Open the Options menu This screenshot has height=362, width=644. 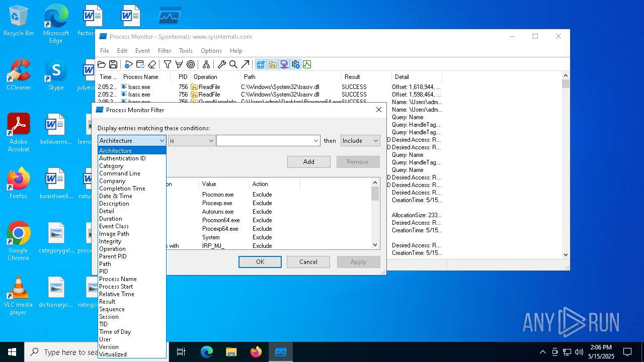tap(211, 51)
